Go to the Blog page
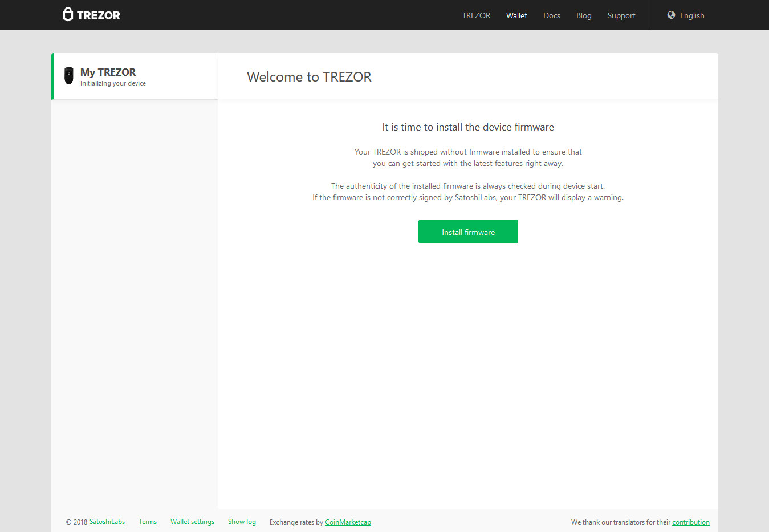Image resolution: width=769 pixels, height=532 pixels. pos(584,15)
